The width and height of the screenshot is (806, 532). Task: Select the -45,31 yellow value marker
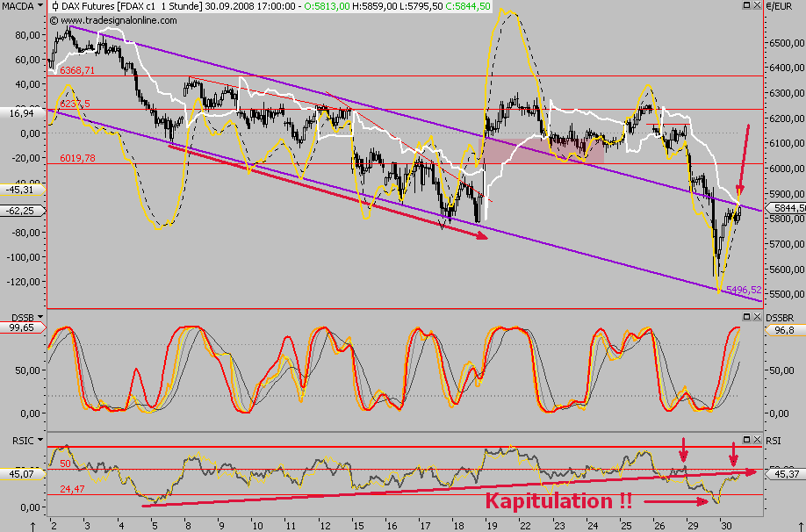(x=23, y=191)
